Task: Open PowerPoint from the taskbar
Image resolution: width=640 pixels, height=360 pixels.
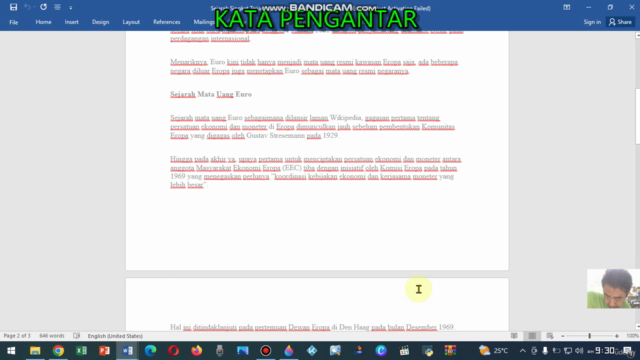Action: (x=104, y=351)
